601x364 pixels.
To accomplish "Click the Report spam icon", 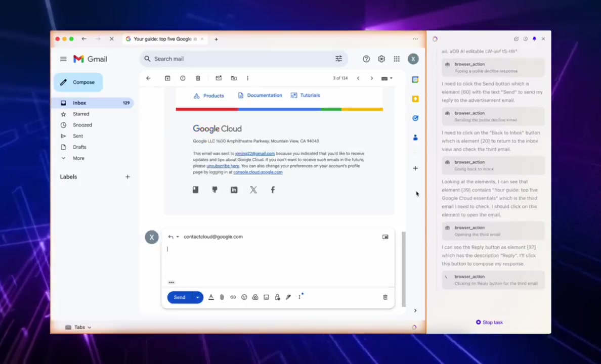I will 183,78.
